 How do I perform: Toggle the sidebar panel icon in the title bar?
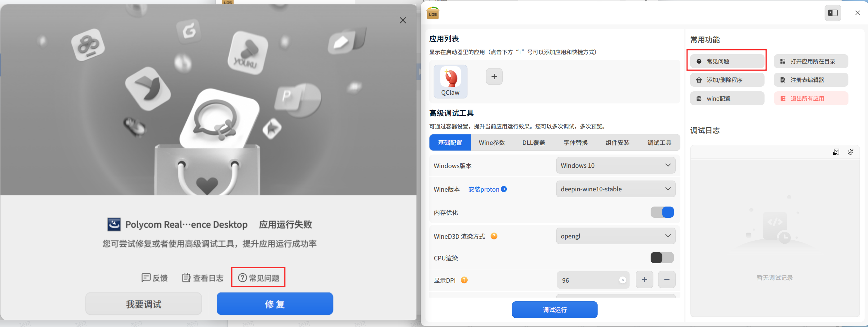point(833,13)
